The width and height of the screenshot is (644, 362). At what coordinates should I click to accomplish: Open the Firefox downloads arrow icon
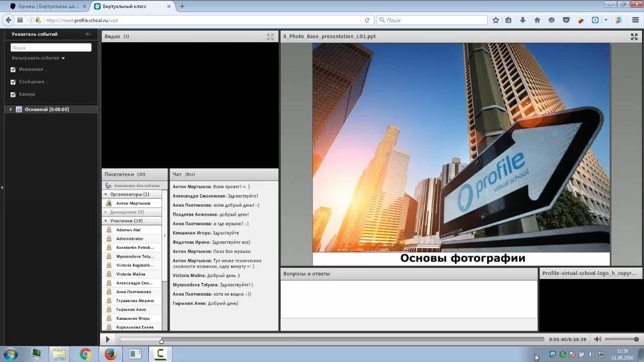coord(523,20)
